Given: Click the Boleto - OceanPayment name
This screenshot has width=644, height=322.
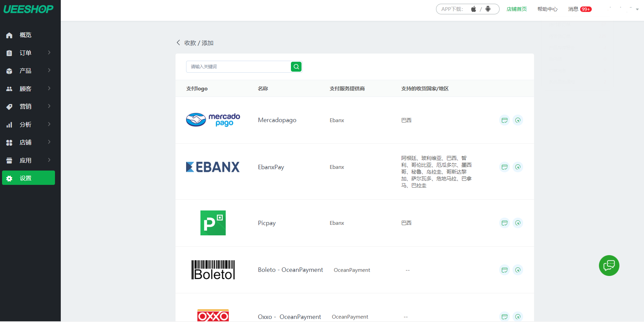Looking at the screenshot, I should pyautogui.click(x=290, y=270).
